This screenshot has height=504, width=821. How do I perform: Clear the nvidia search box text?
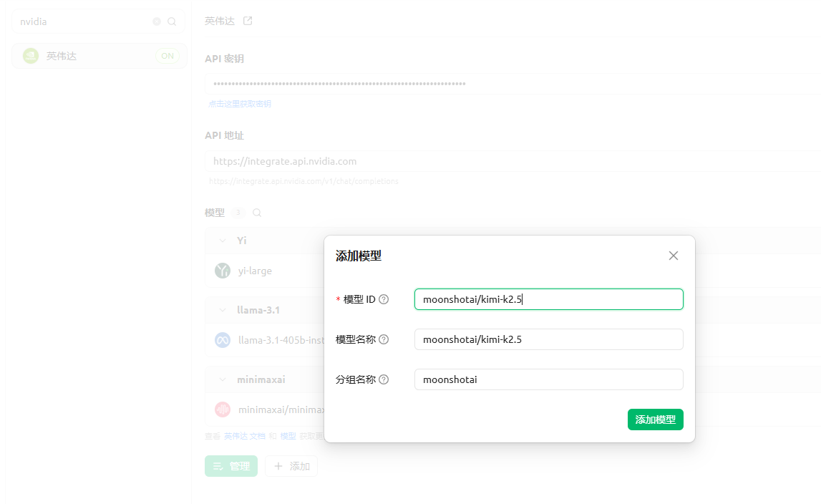[x=157, y=21]
